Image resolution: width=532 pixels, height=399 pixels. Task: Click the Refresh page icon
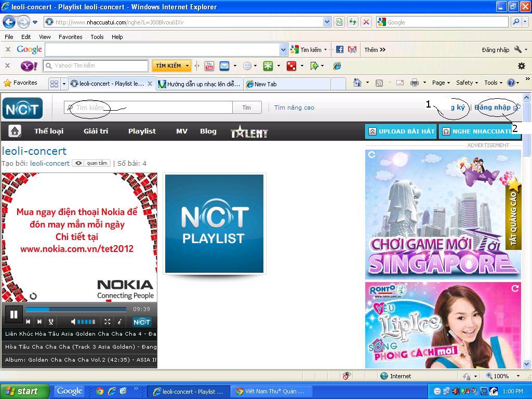(353, 22)
